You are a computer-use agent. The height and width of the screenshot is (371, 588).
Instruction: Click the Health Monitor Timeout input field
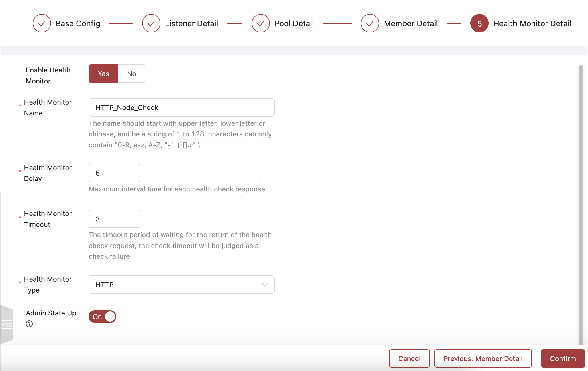click(115, 219)
